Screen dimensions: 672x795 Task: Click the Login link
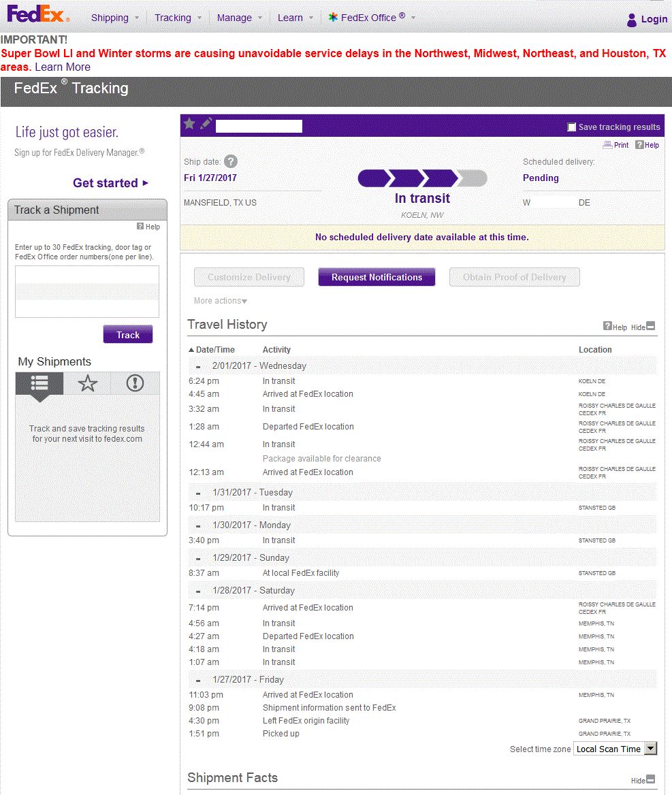pos(654,19)
